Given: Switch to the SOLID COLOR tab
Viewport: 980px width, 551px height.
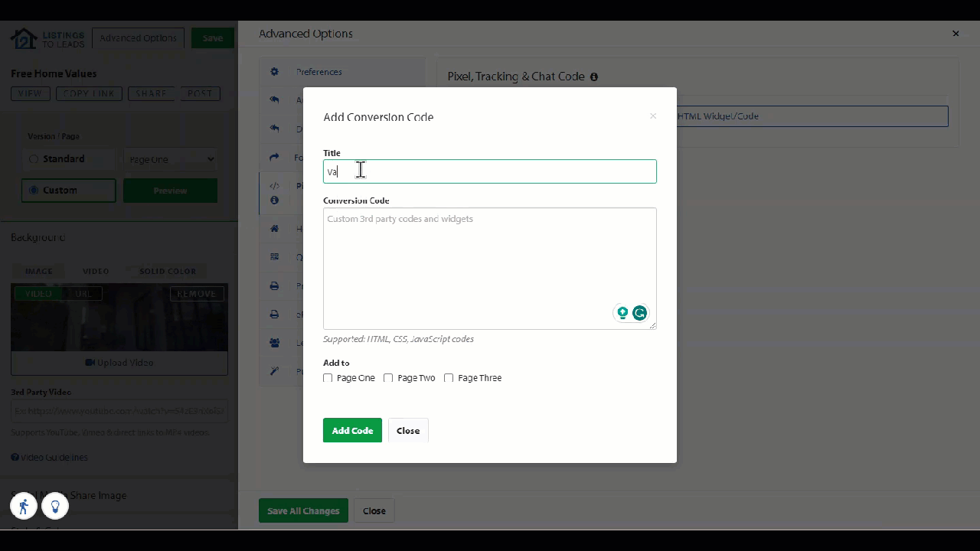Looking at the screenshot, I should click(167, 271).
